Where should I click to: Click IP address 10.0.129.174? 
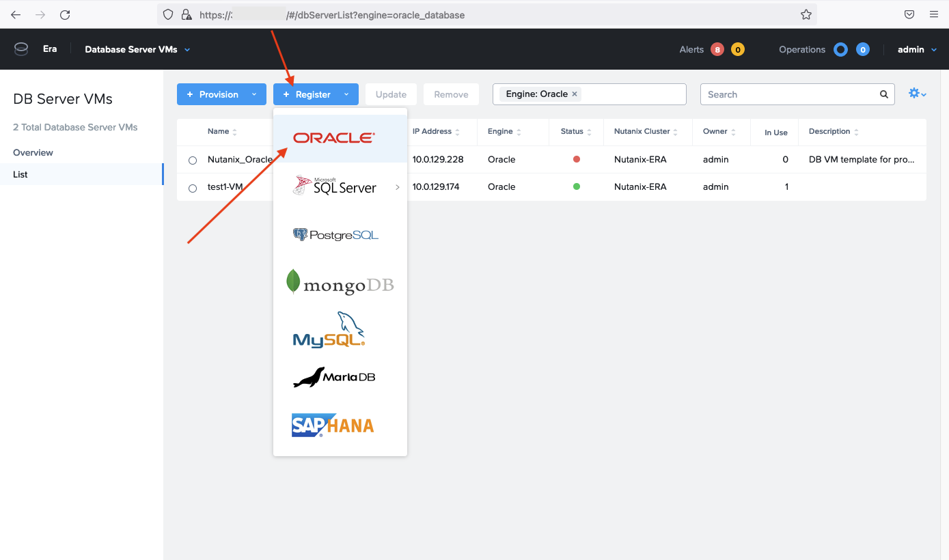point(436,186)
